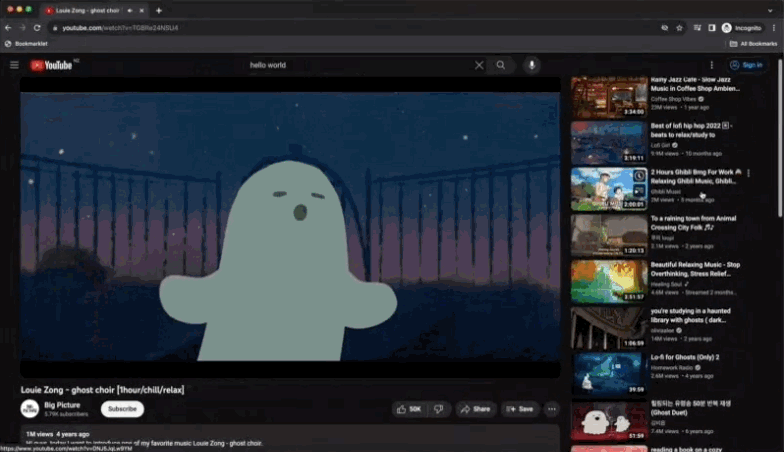Clear the search box with X

point(479,65)
